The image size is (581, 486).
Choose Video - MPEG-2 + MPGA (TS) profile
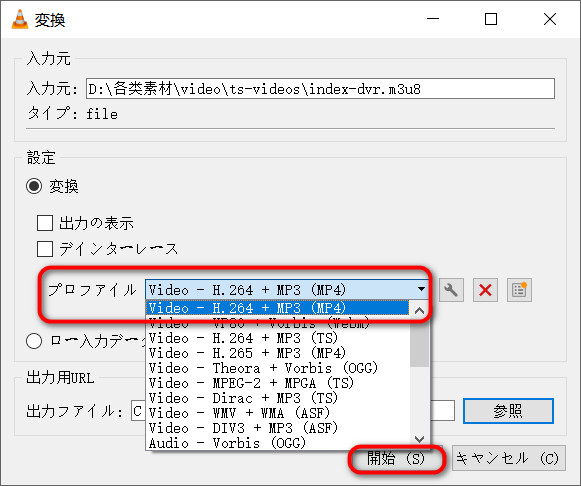tap(278, 383)
